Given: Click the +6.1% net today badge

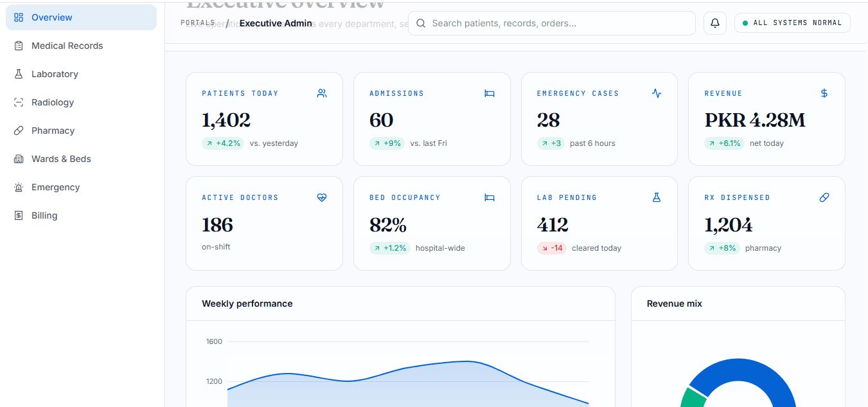Looking at the screenshot, I should tap(725, 143).
